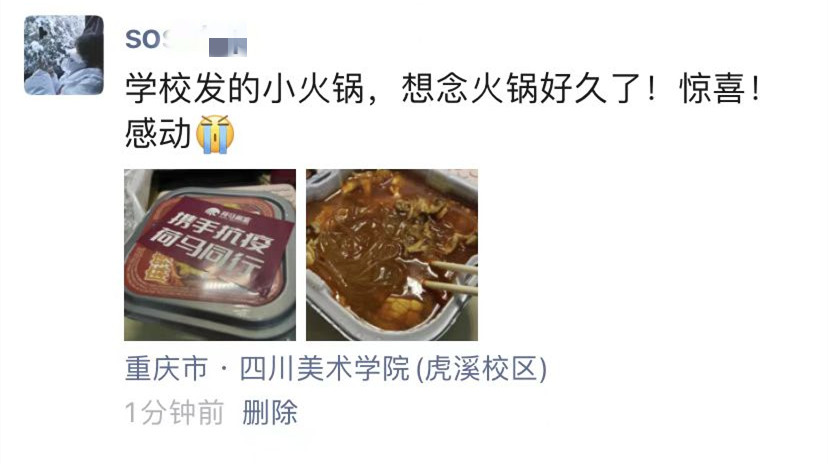View the hot pot box lid photo
The image size is (828, 464).
(210, 254)
